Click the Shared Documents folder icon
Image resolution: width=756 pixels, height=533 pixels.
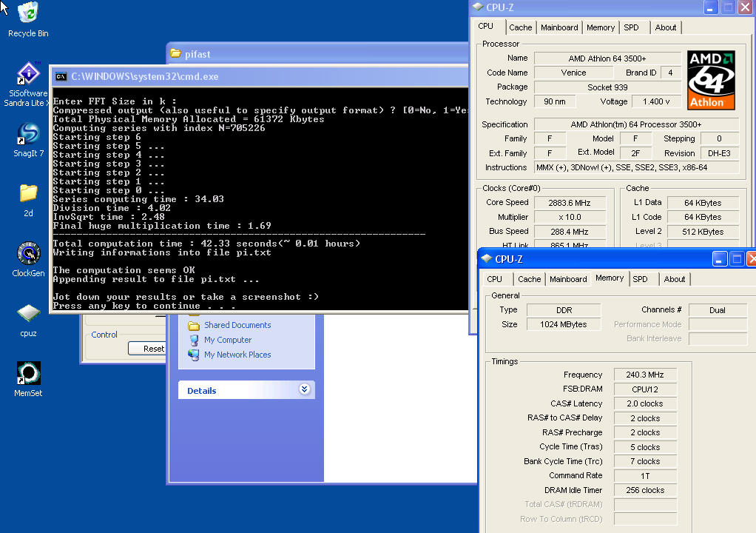click(x=194, y=326)
